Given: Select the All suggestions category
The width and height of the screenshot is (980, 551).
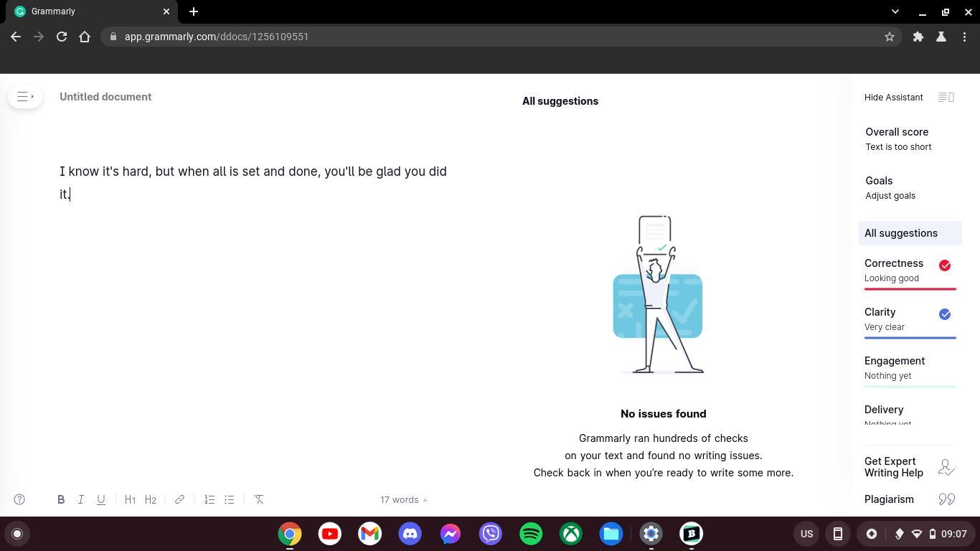Looking at the screenshot, I should 910,233.
